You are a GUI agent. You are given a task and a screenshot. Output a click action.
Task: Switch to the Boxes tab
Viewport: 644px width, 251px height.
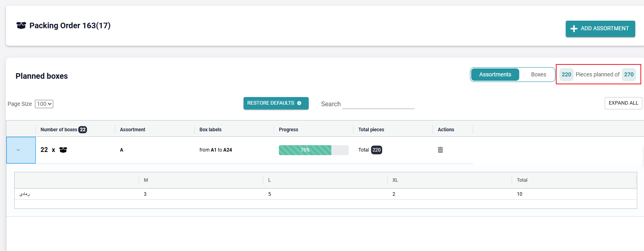coord(538,74)
